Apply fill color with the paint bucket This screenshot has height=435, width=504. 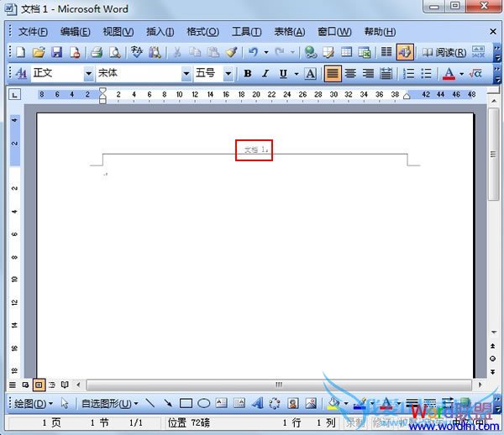[333, 403]
